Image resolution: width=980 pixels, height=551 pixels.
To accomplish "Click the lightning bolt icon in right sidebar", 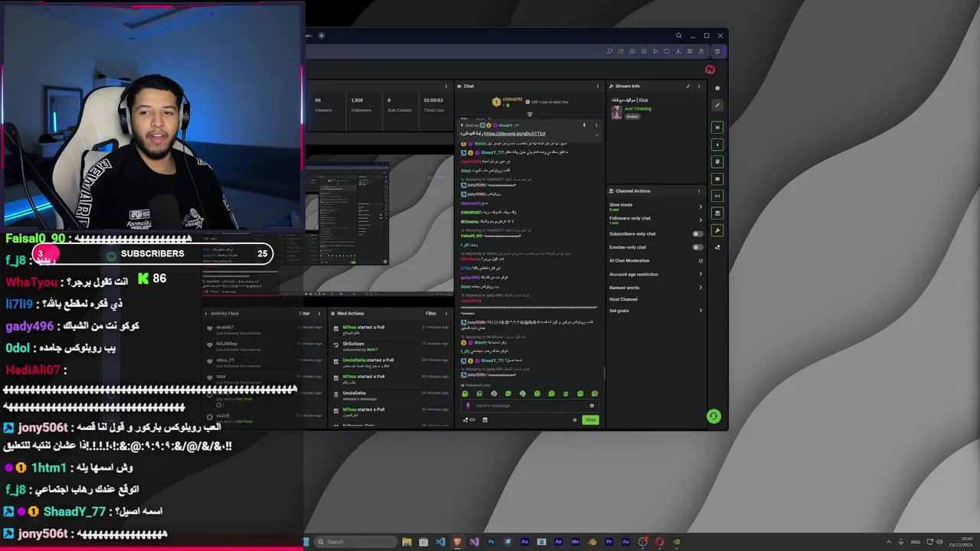I will click(x=717, y=145).
